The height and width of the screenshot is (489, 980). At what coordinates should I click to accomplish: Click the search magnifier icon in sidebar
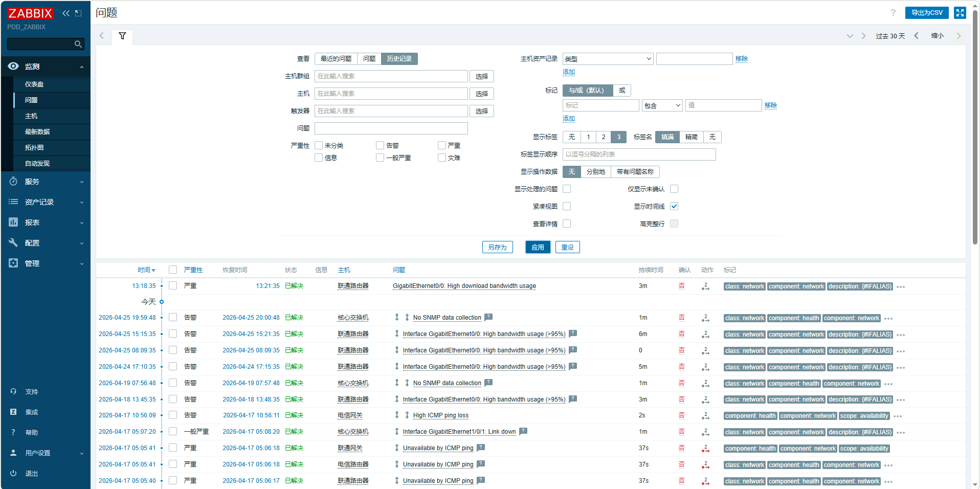click(x=78, y=45)
